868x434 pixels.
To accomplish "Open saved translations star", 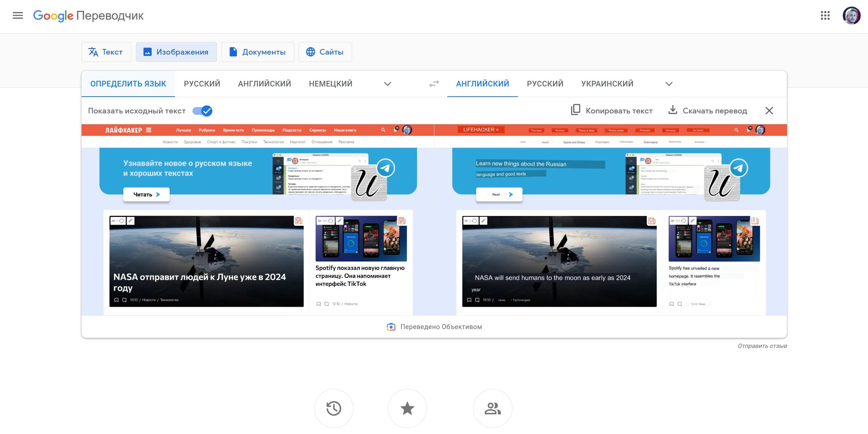I will tap(407, 408).
